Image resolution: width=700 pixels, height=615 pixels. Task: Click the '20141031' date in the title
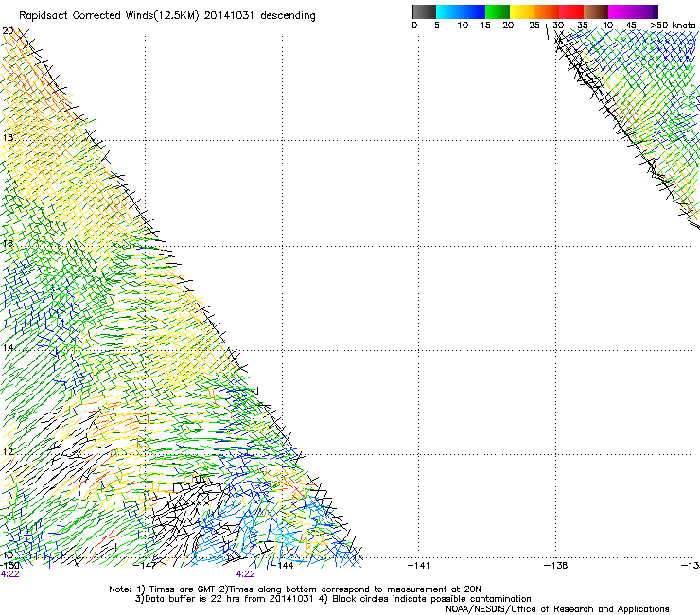(229, 16)
